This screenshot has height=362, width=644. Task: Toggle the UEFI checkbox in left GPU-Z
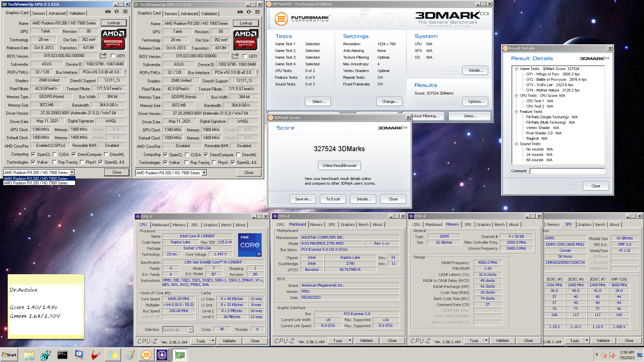(113, 56)
